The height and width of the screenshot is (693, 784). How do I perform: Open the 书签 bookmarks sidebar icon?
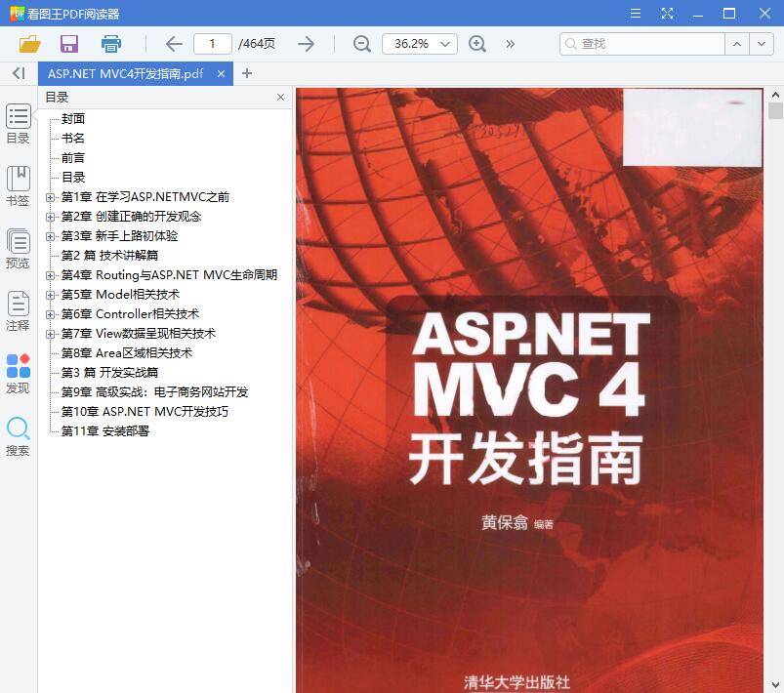click(18, 186)
